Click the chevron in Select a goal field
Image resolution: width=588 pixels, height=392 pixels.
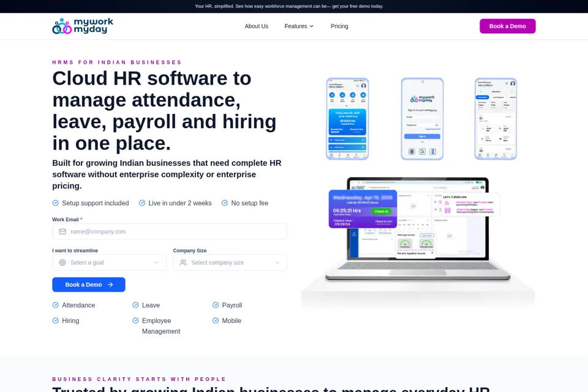[x=156, y=263]
